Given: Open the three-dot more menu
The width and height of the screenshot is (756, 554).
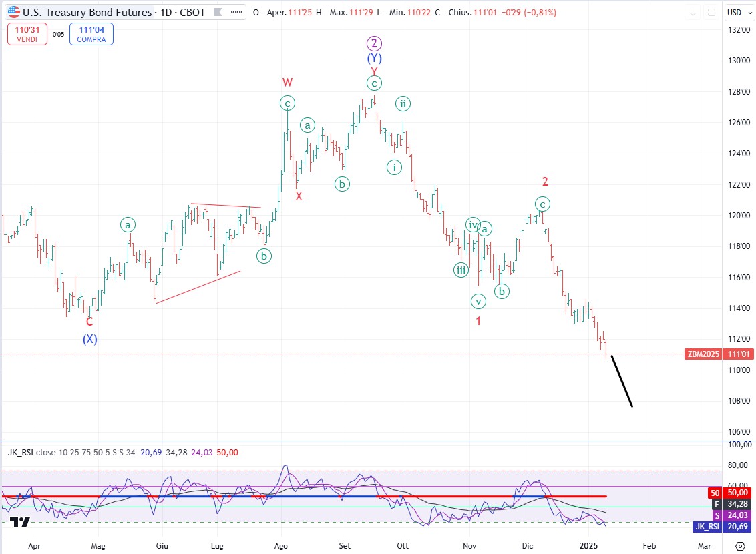Looking at the screenshot, I should point(236,12).
